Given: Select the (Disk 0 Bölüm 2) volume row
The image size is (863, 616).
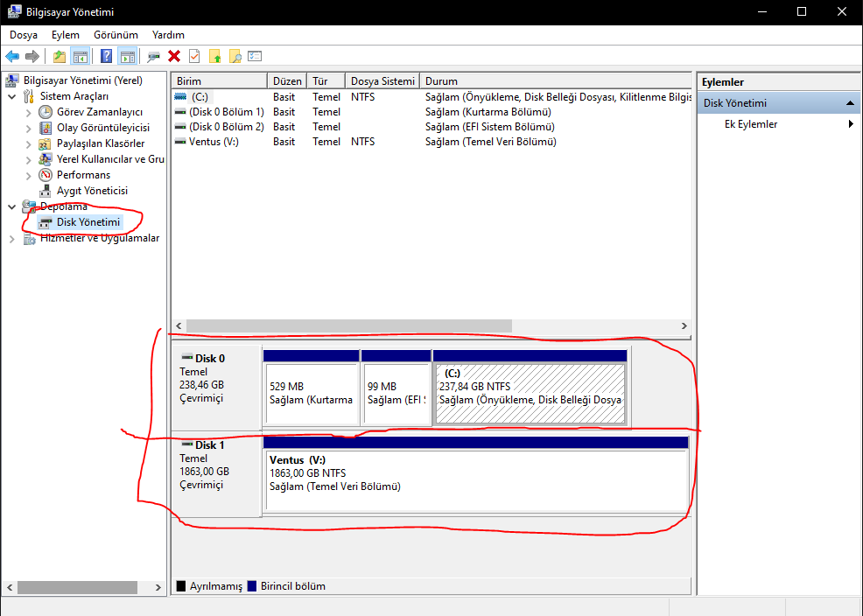Looking at the screenshot, I should pos(431,127).
